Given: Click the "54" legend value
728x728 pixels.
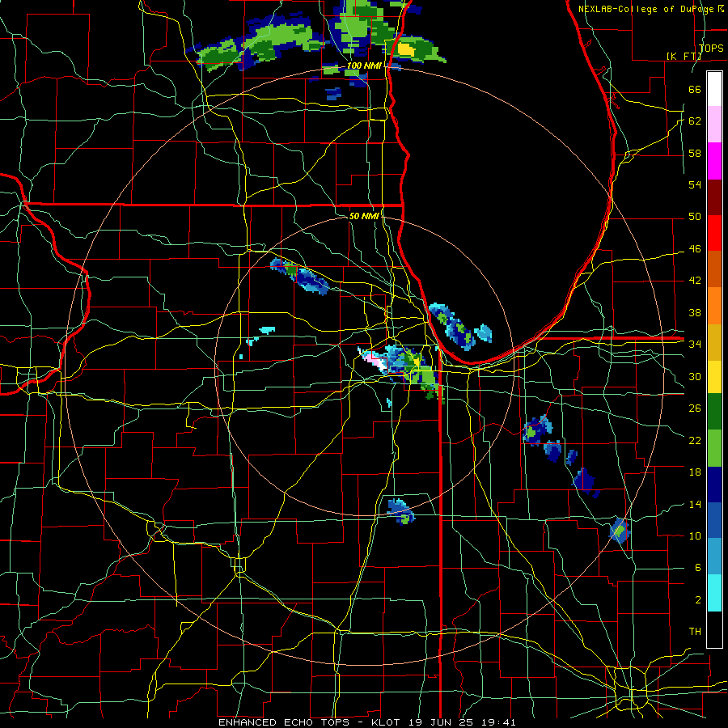Looking at the screenshot, I should pyautogui.click(x=695, y=184).
